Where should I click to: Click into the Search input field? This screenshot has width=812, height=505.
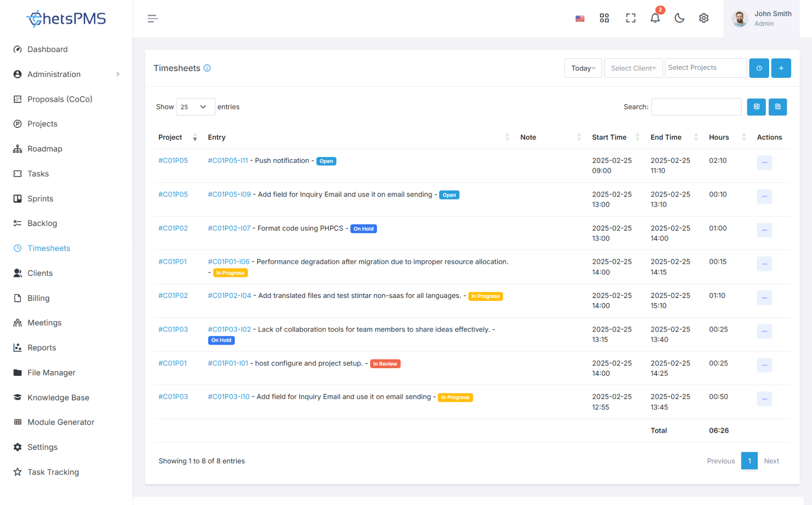(696, 107)
